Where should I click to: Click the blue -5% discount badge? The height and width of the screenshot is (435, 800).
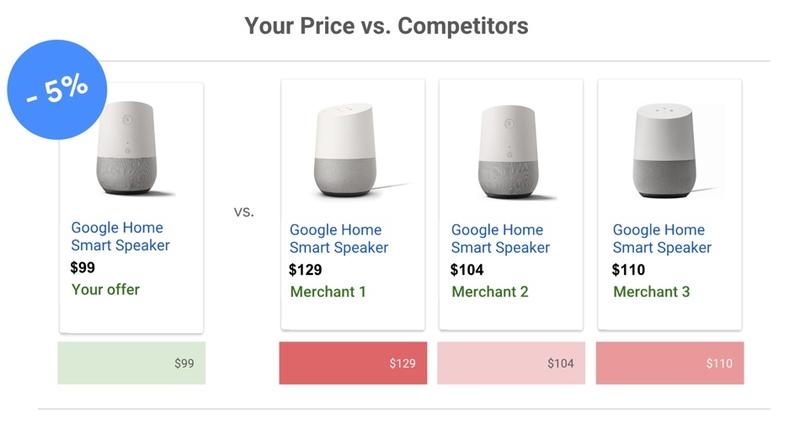coord(57,90)
